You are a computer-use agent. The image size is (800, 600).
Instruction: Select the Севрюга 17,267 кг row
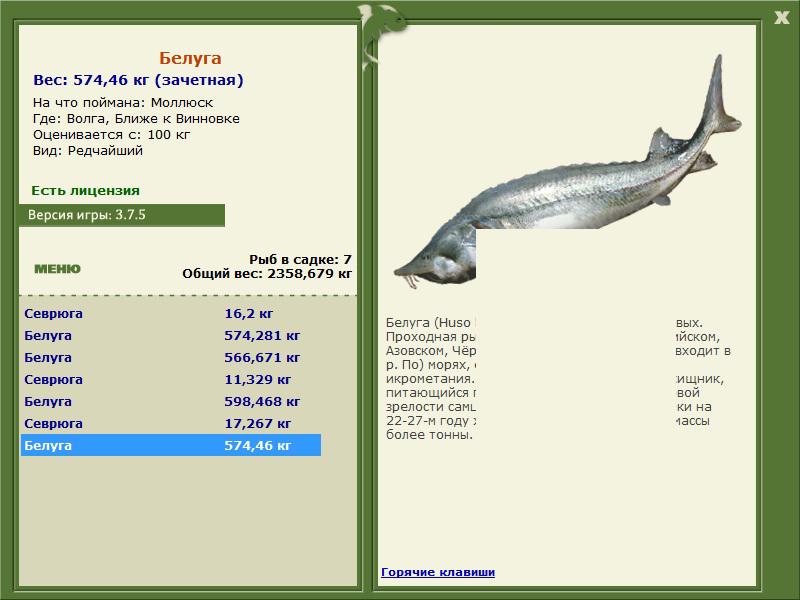coord(171,423)
